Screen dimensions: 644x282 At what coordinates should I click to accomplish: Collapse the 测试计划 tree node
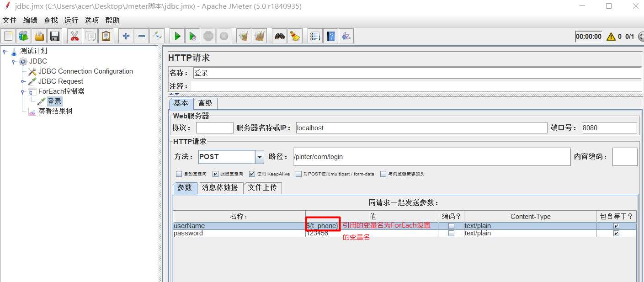[x=5, y=51]
